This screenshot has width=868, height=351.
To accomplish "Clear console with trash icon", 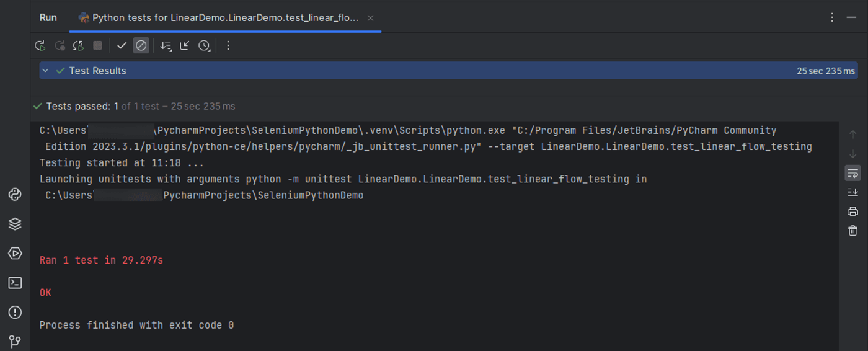I will tap(852, 231).
